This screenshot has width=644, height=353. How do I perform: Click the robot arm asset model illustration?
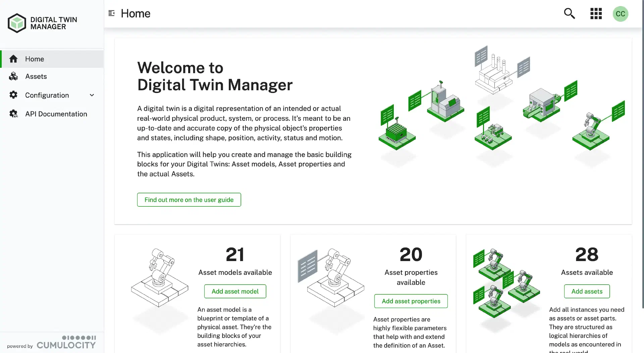coord(160,278)
